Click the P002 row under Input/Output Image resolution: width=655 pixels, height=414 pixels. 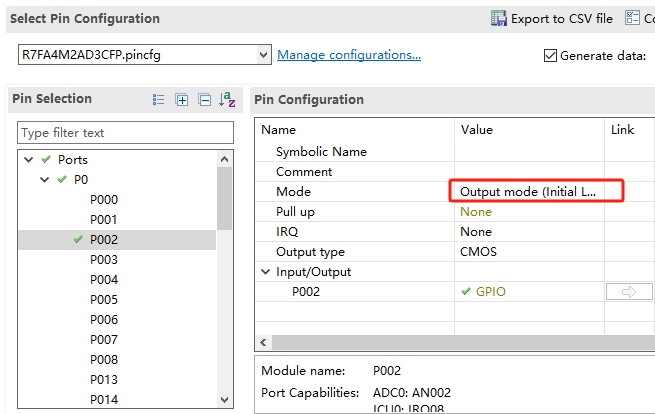(306, 292)
